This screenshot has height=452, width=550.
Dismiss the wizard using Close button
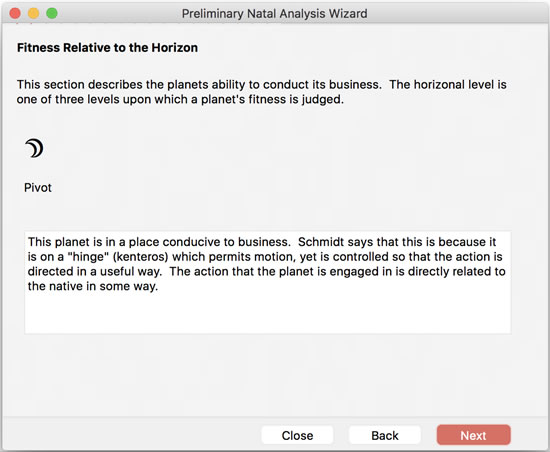[297, 435]
